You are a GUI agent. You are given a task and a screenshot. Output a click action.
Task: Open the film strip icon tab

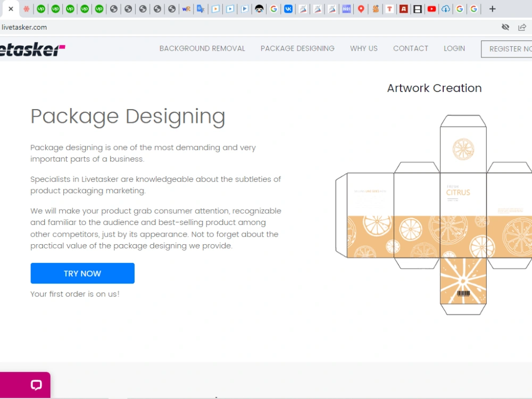pos(418,9)
